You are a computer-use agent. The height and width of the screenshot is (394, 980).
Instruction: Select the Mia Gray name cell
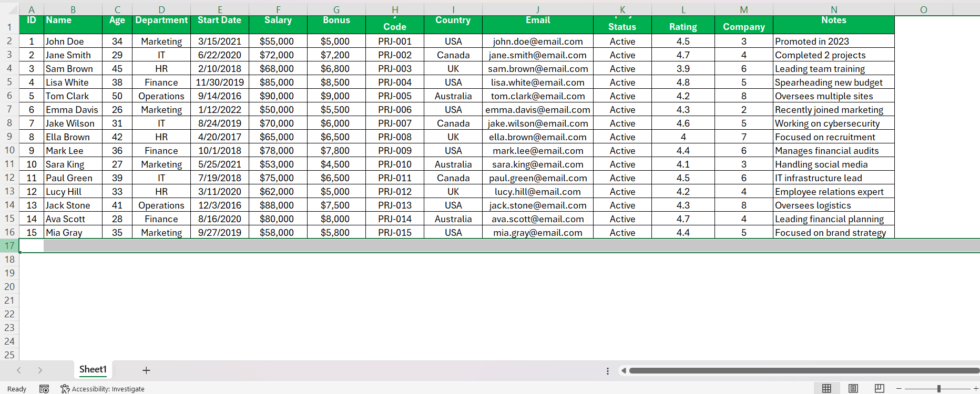tap(73, 232)
